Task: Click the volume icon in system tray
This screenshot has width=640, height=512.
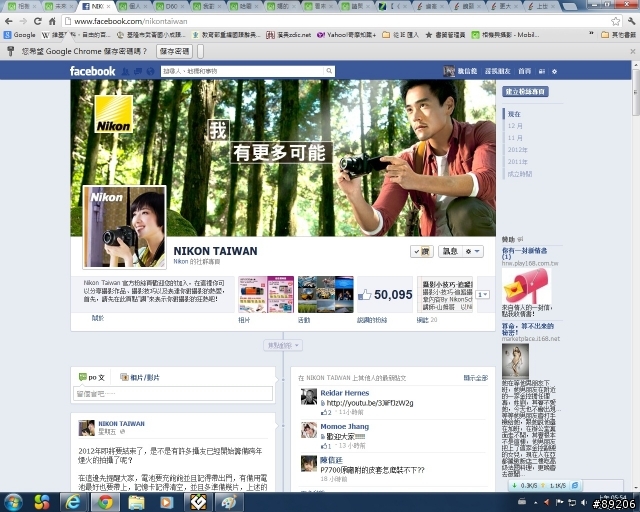Action: 584,503
